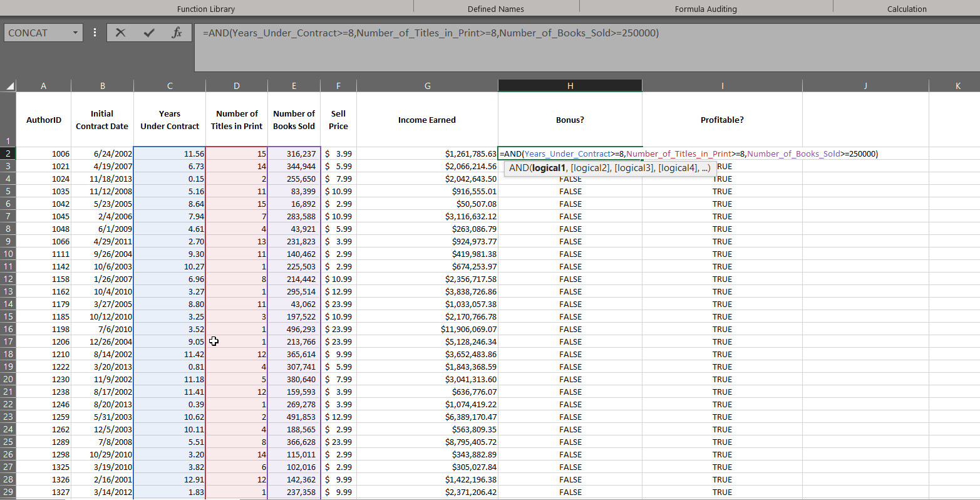Cancel the formula entry with the X button
Screen dimensions: 980x500
click(121, 33)
